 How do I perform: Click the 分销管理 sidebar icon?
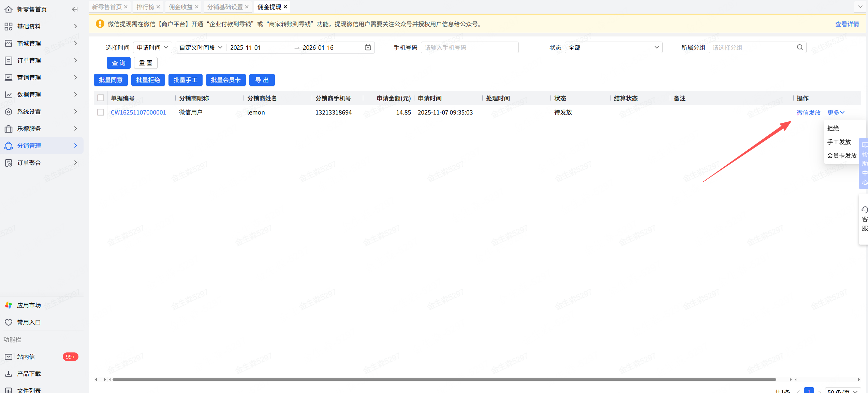tap(9, 146)
